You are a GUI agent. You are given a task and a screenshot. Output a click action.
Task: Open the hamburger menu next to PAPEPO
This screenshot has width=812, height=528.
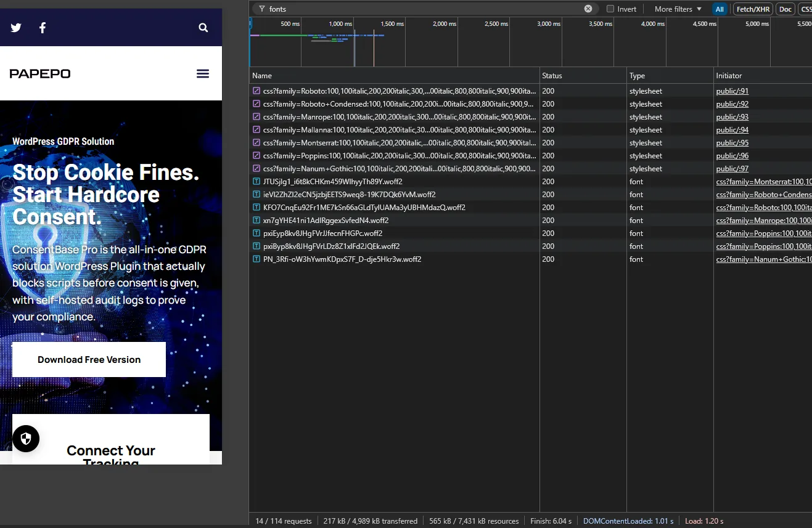click(x=203, y=74)
